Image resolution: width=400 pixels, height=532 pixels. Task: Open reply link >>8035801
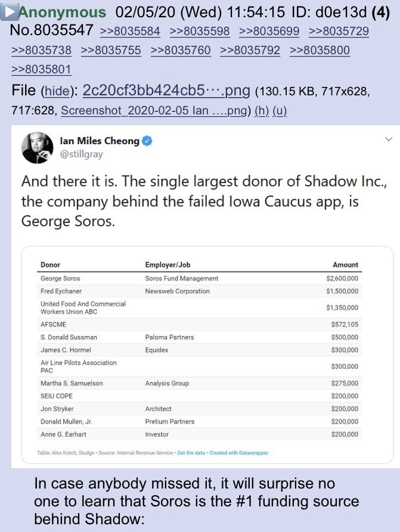pyautogui.click(x=41, y=69)
